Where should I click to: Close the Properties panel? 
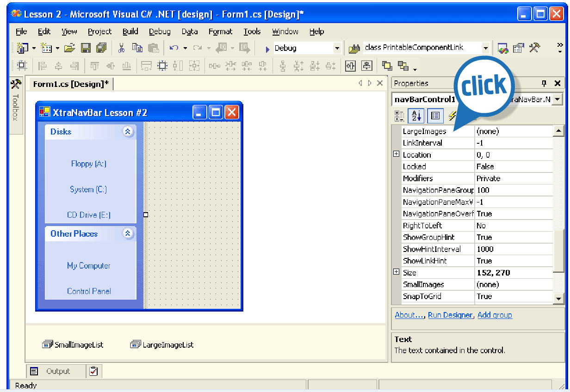coord(558,83)
